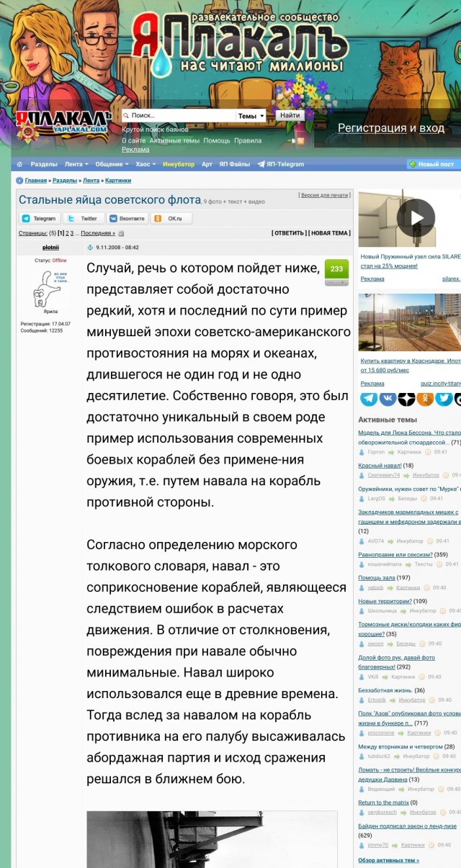Share the topic on Twitter
The width and height of the screenshot is (461, 868).
pos(84,218)
